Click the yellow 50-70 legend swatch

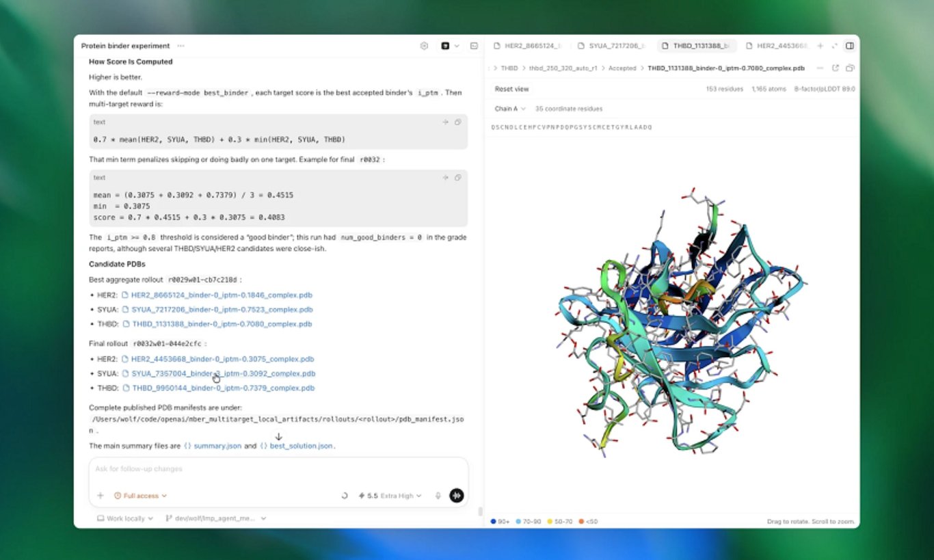[550, 522]
